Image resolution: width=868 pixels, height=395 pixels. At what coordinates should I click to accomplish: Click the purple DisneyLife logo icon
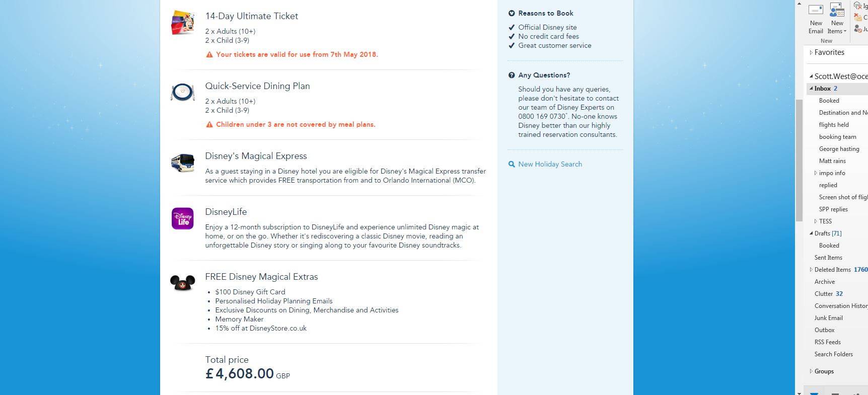coord(182,219)
